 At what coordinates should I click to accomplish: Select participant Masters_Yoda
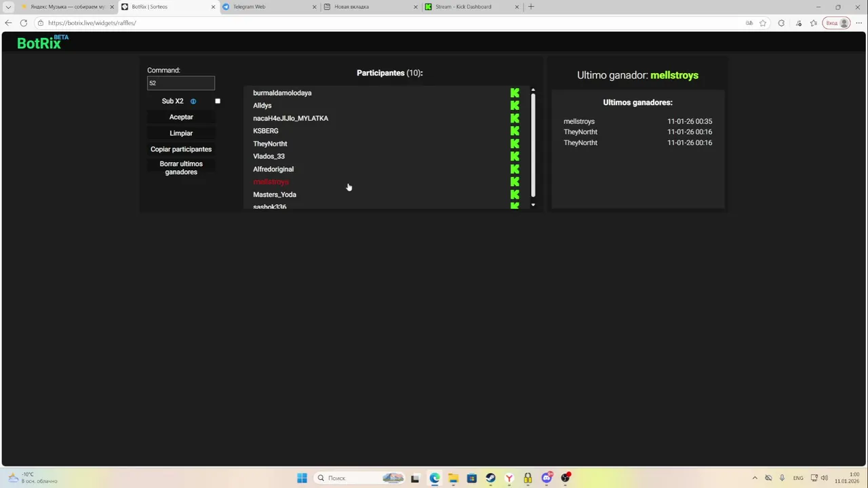275,195
